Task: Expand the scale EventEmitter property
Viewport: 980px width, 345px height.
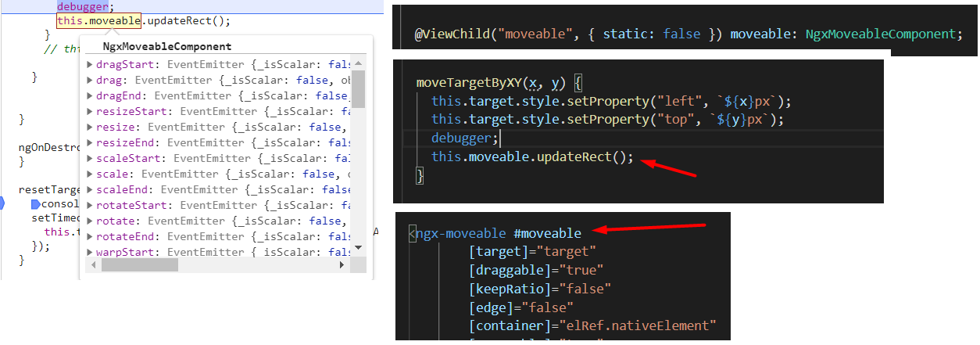Action: click(90, 174)
